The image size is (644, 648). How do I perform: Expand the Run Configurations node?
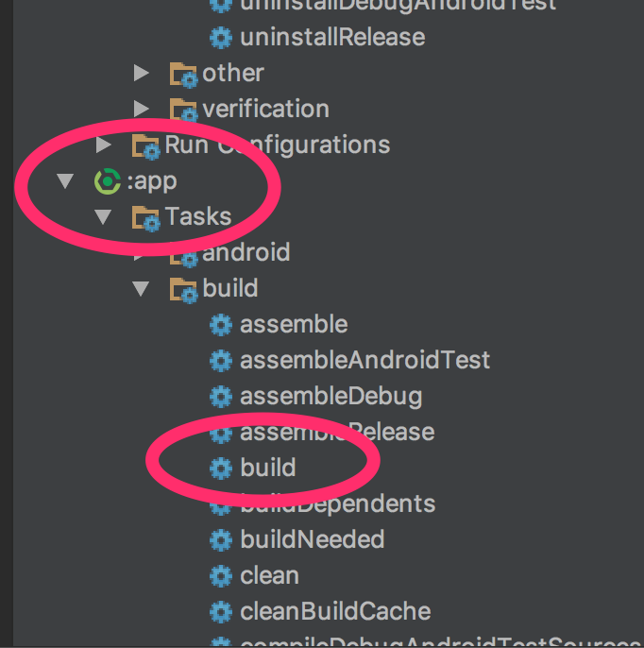(x=104, y=145)
